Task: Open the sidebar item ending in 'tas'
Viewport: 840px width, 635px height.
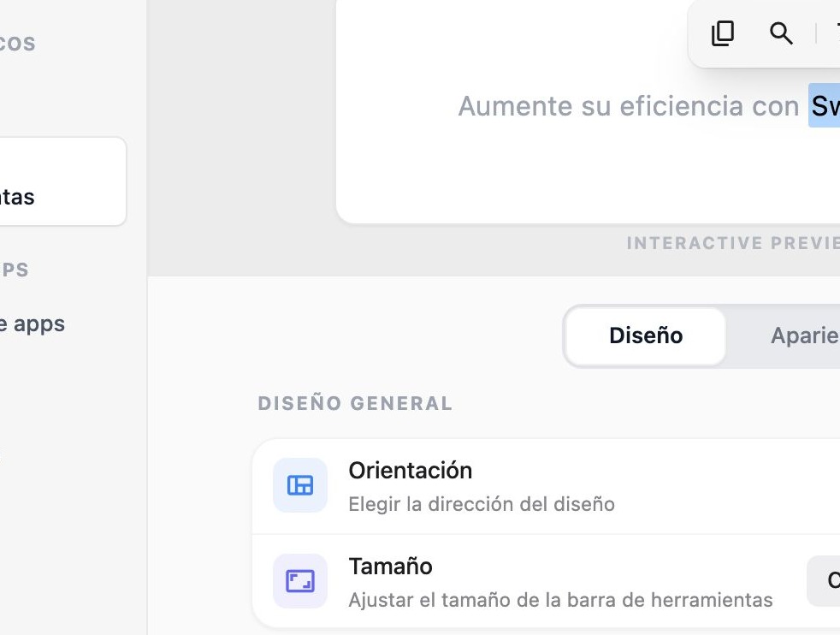Action: coord(62,181)
